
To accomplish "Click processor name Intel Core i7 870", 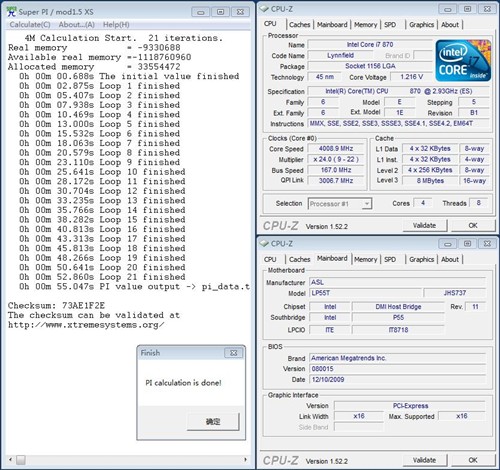I will click(x=370, y=45).
